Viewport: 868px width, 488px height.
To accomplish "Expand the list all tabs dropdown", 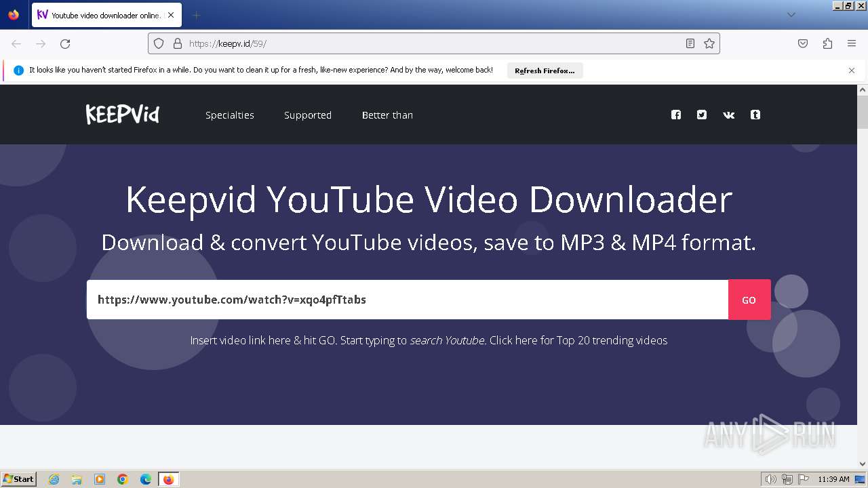I will (791, 15).
